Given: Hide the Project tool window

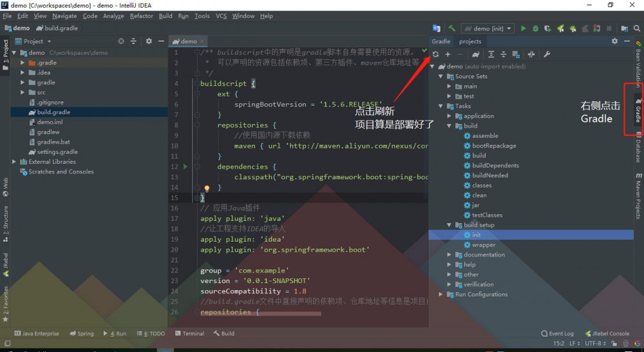Looking at the screenshot, I should 161,41.
